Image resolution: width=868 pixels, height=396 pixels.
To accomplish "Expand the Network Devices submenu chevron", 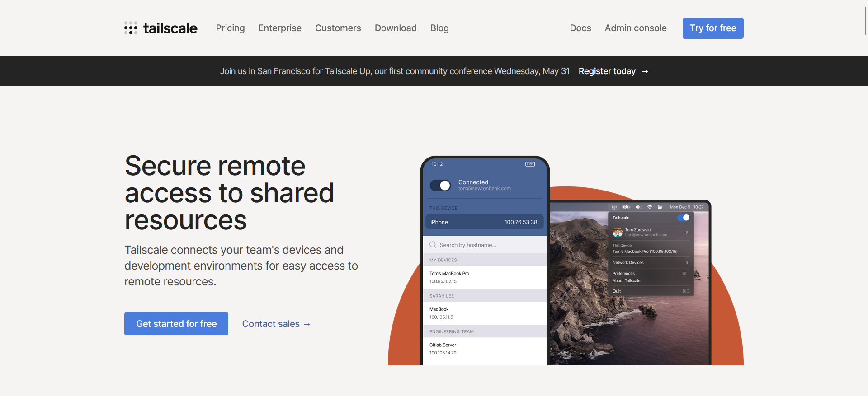I will tap(687, 263).
